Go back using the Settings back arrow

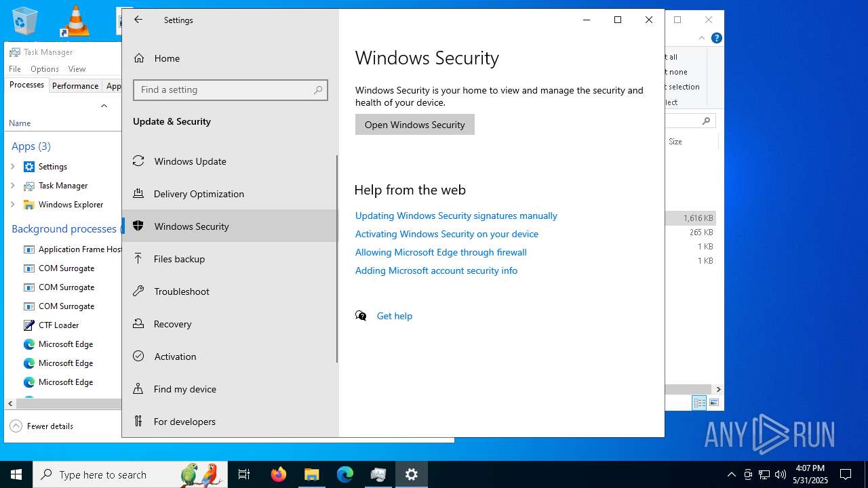(x=138, y=20)
